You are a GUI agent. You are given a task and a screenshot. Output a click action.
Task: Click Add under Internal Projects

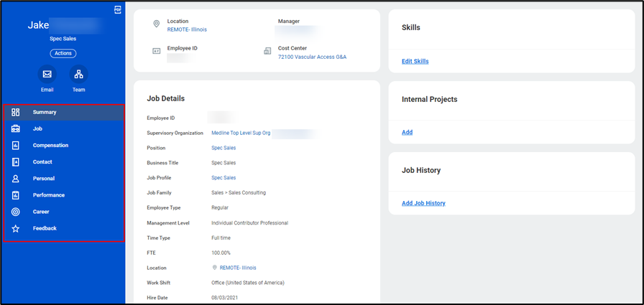pyautogui.click(x=407, y=133)
